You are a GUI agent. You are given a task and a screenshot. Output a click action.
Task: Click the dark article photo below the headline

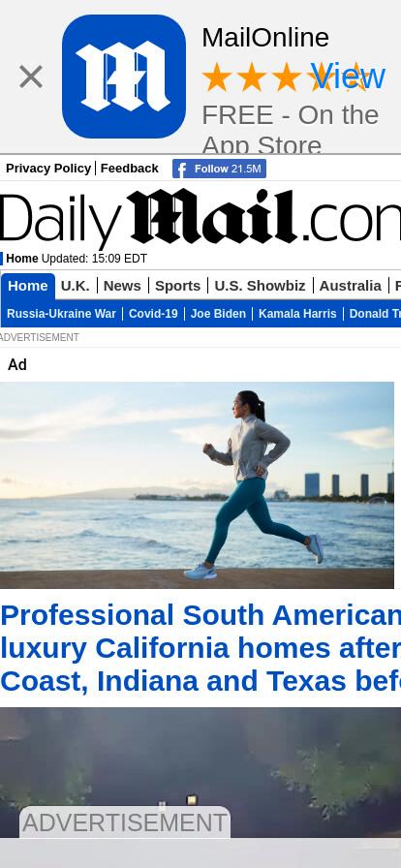pyautogui.click(x=200, y=773)
